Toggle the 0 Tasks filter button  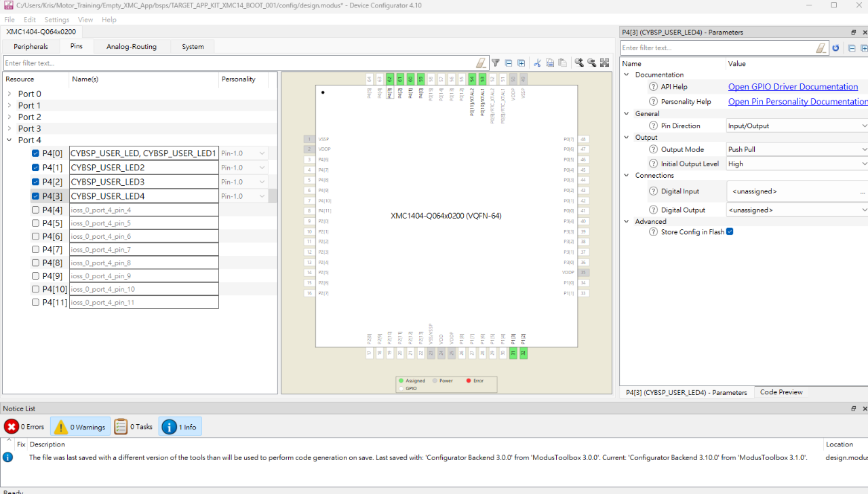(x=134, y=427)
